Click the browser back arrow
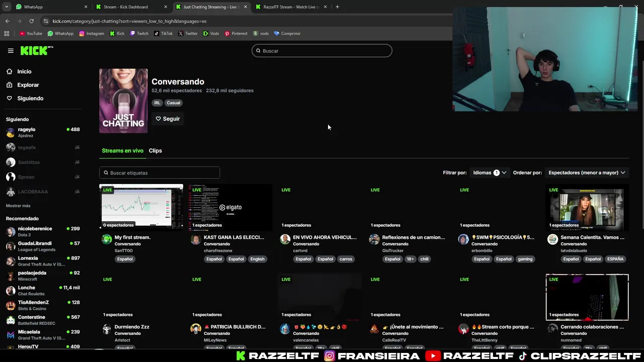This screenshot has height=362, width=644. point(7,21)
